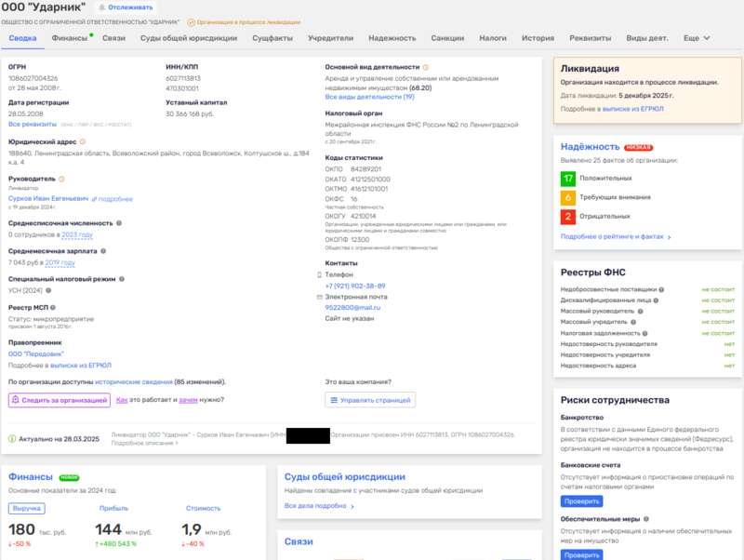Switch to the Сводка tab
Viewport: 744px width, 560px height.
(22, 38)
